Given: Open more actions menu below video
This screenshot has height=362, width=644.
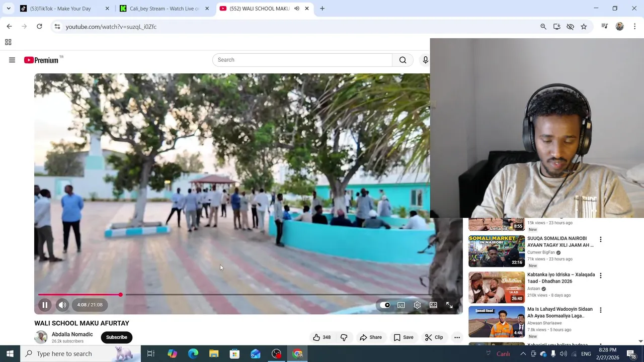Looking at the screenshot, I should [x=457, y=337].
